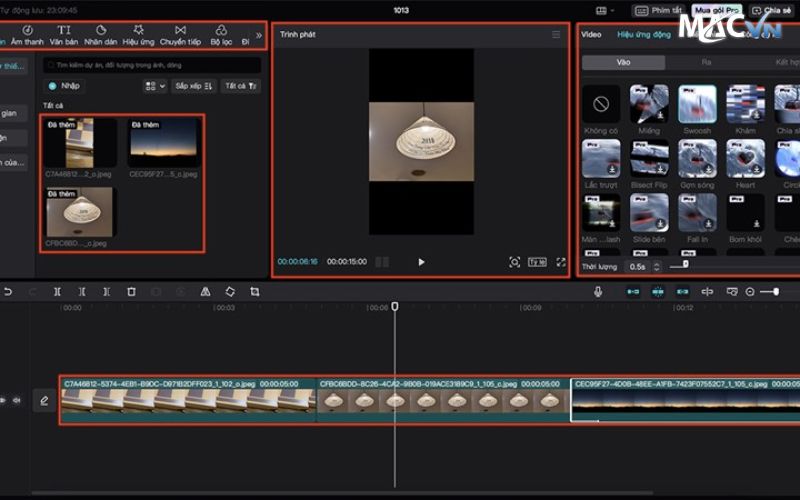The height and width of the screenshot is (500, 800).
Task: Toggle the preview axis button
Action: click(x=707, y=292)
